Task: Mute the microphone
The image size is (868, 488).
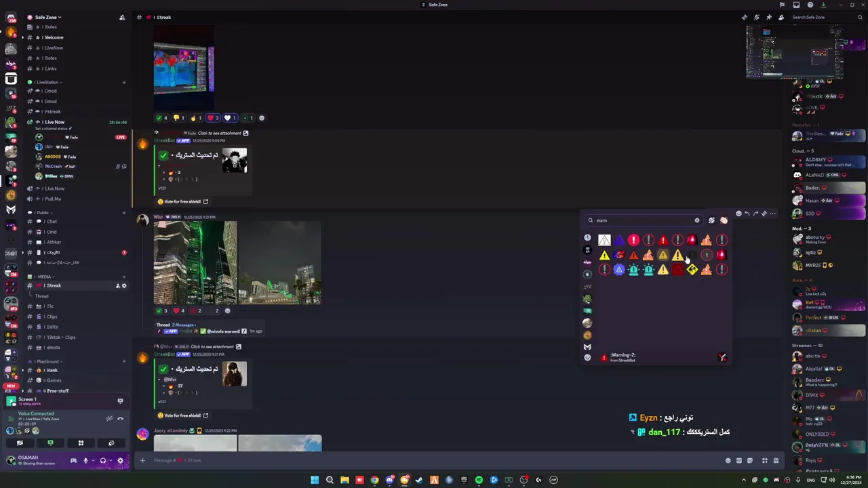Action: [x=85, y=460]
